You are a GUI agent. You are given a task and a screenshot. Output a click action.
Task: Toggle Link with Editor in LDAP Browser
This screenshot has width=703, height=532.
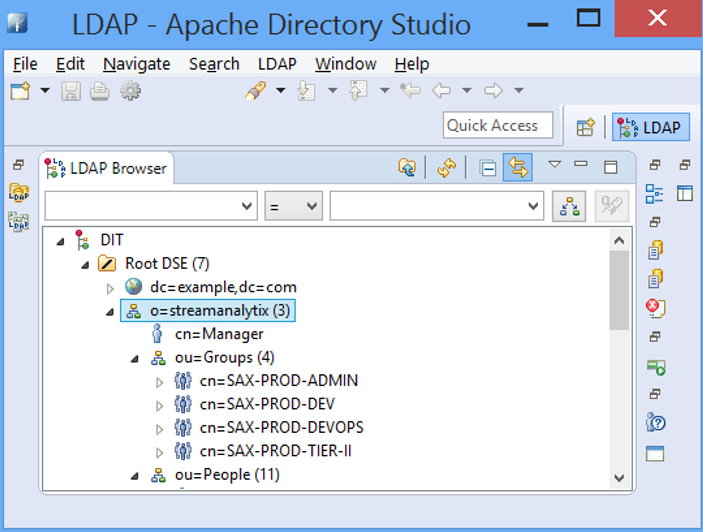(517, 168)
